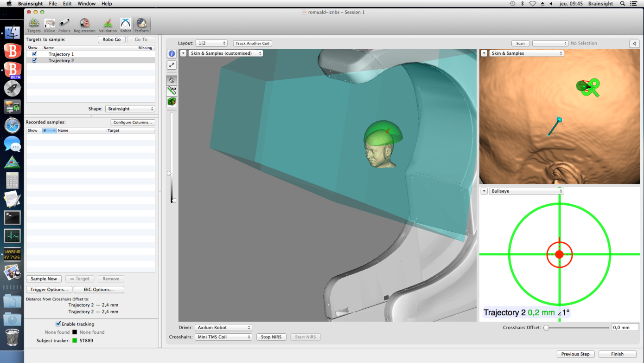Open the Trash in the Dock
Viewport: 644px width, 363px height.
pos(12,337)
